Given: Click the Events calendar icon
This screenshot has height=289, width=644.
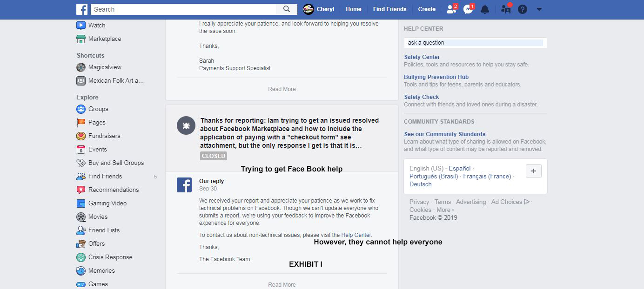Looking at the screenshot, I should tap(81, 150).
